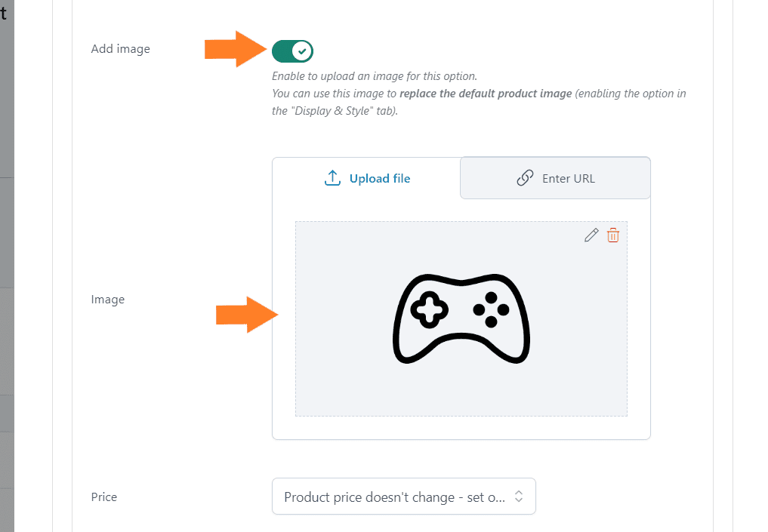This screenshot has width=768, height=532.
Task: Click the upload arrow icon beside Upload file
Action: pyautogui.click(x=332, y=178)
